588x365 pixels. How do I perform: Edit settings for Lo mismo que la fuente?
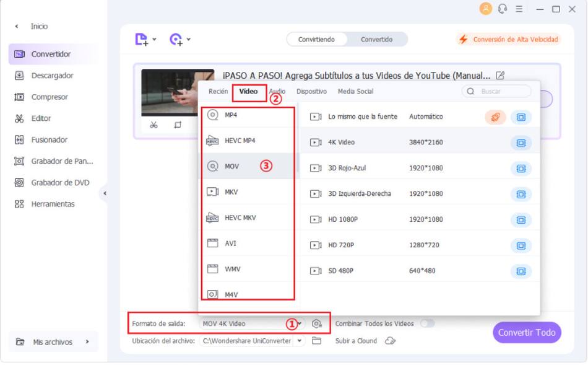(521, 117)
